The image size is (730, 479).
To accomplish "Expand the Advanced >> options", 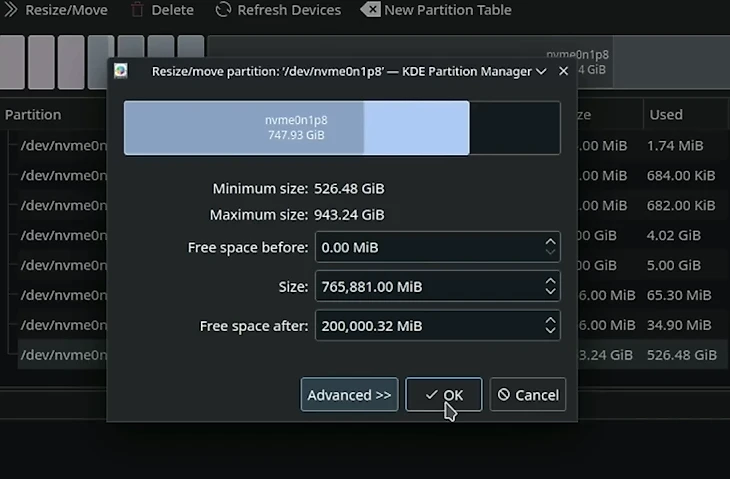I will 349,395.
